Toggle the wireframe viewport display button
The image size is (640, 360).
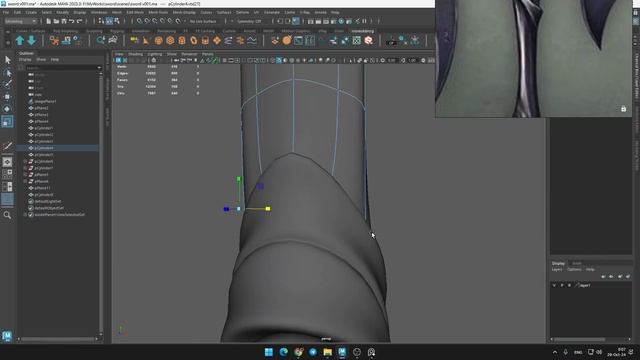click(272, 60)
